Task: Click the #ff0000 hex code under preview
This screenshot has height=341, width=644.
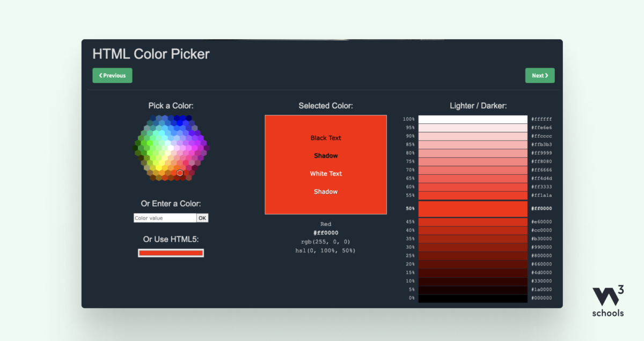Action: pyautogui.click(x=325, y=233)
